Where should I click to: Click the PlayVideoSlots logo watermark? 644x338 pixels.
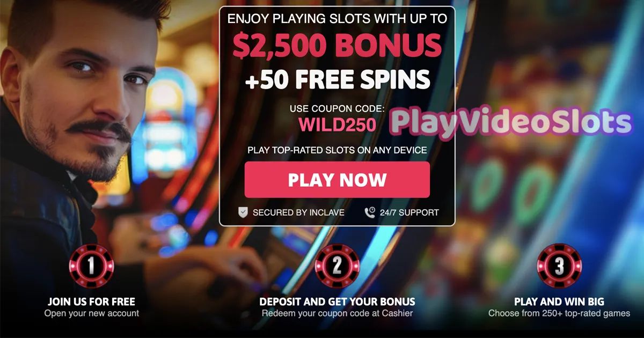coord(510,122)
